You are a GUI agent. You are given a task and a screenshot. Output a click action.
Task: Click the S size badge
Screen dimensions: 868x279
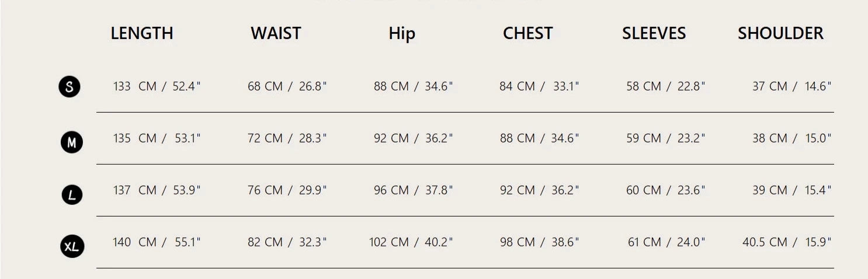pos(70,87)
